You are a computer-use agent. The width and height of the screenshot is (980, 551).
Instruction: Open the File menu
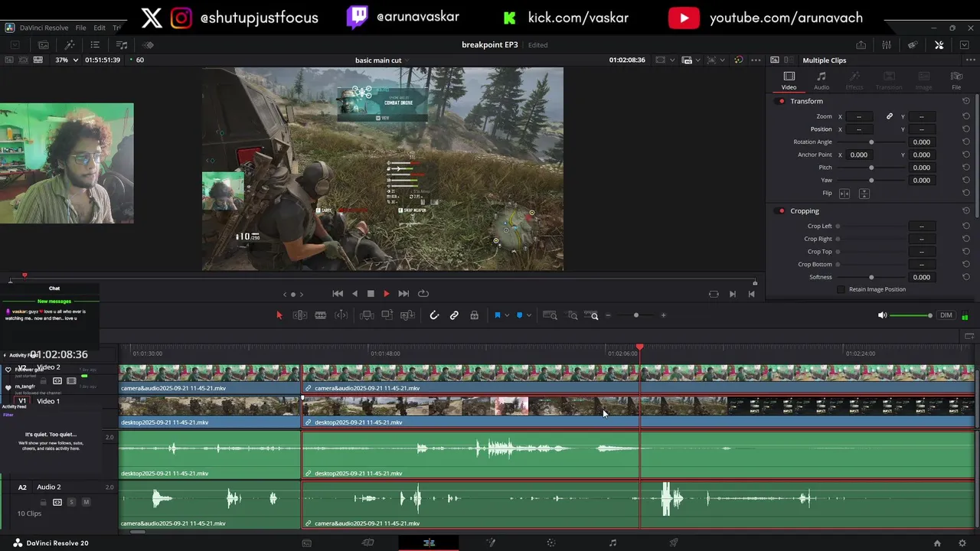click(x=80, y=28)
